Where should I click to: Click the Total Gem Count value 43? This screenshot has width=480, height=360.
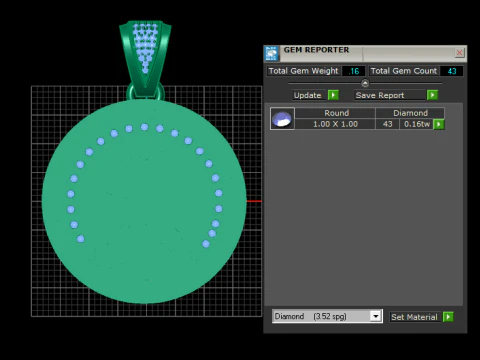(452, 71)
